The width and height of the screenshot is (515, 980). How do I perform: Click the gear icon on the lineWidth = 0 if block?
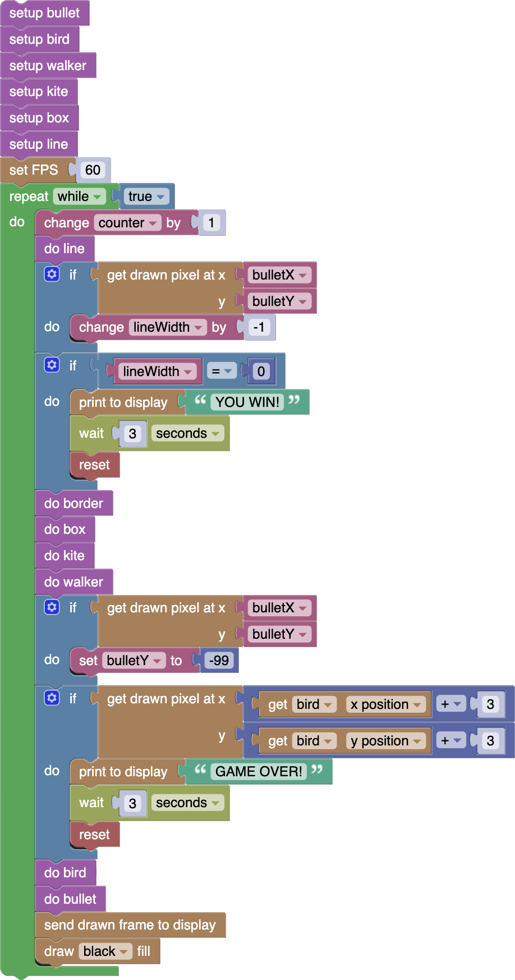pyautogui.click(x=52, y=365)
